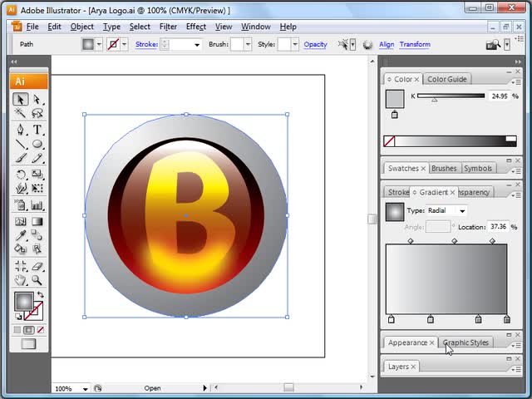Viewport: 532px width, 399px height.
Task: Open the File menu
Action: coord(32,27)
